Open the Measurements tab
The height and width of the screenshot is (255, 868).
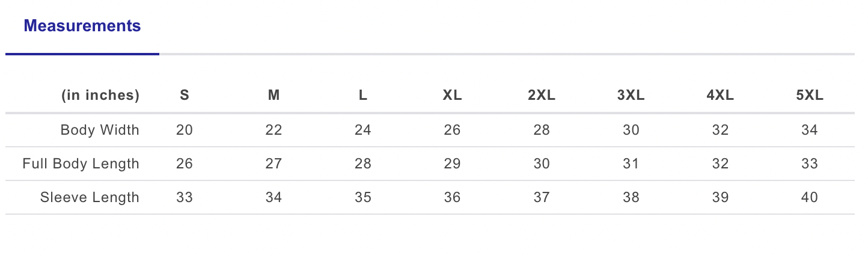coord(82,26)
